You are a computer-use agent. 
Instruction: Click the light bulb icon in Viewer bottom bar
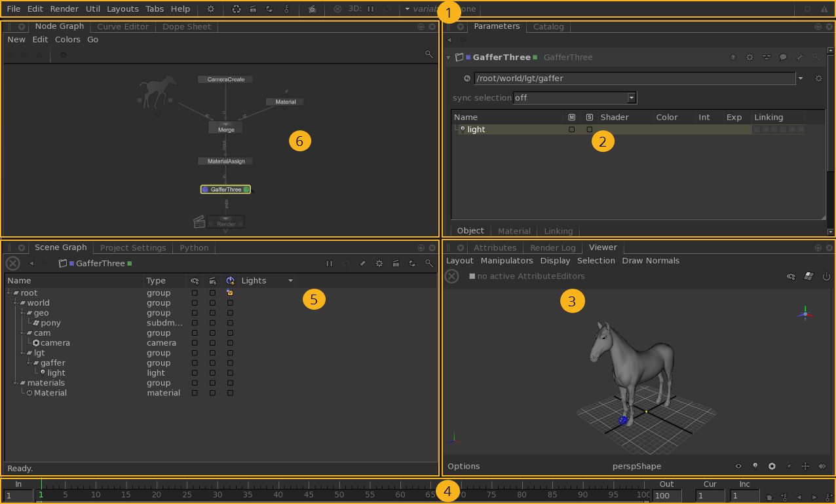pos(755,467)
